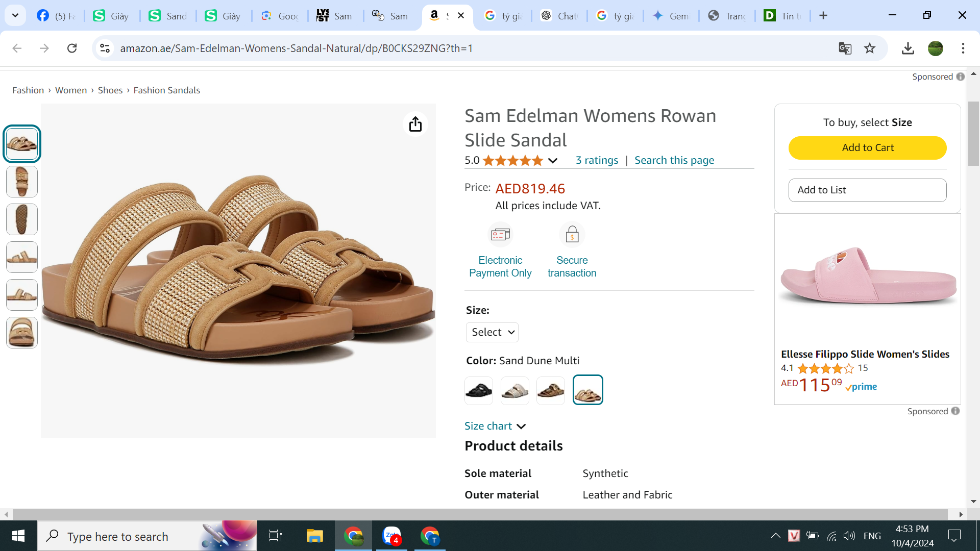Click the Secure transaction lock icon
The height and width of the screenshot is (551, 980).
572,235
